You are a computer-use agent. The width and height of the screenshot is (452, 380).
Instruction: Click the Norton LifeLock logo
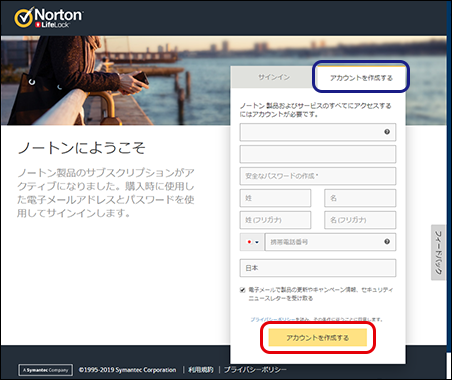tap(49, 18)
